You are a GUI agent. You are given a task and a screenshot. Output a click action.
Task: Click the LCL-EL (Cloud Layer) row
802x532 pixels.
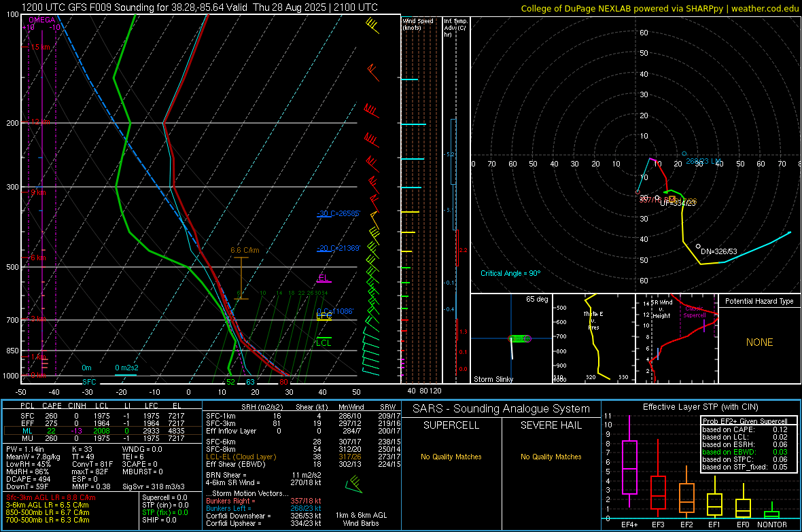[x=303, y=457]
